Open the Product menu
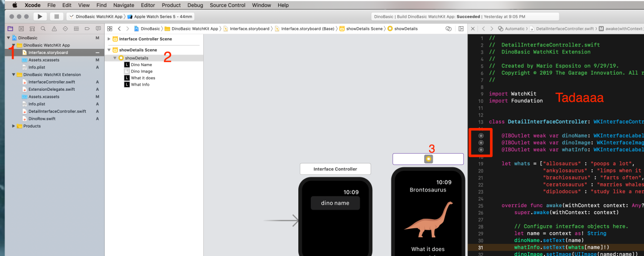This screenshot has height=256, width=644. pyautogui.click(x=171, y=5)
